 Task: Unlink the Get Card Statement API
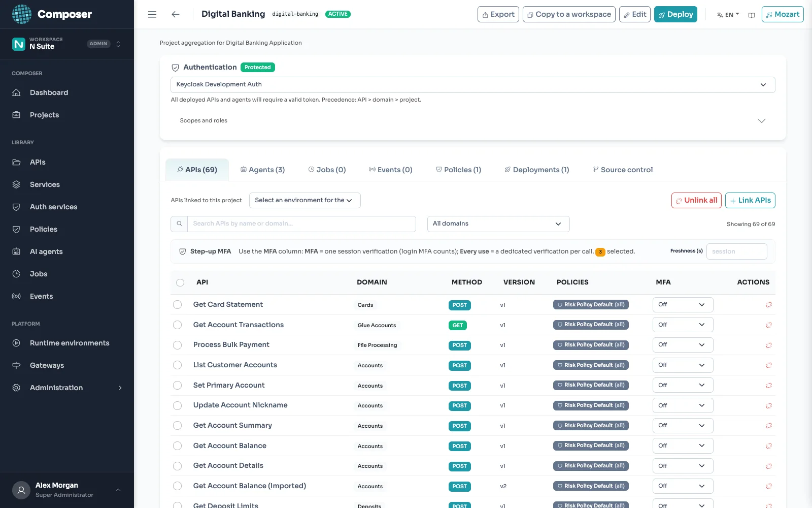pyautogui.click(x=769, y=305)
